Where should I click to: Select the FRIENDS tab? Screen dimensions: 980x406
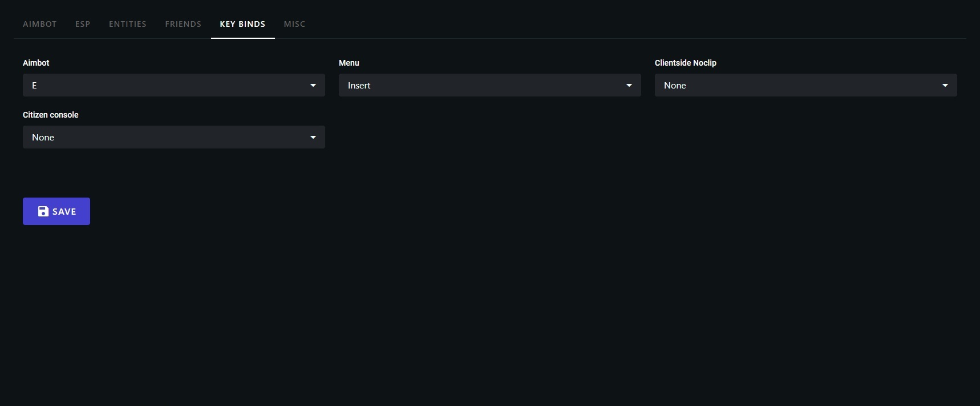(183, 24)
